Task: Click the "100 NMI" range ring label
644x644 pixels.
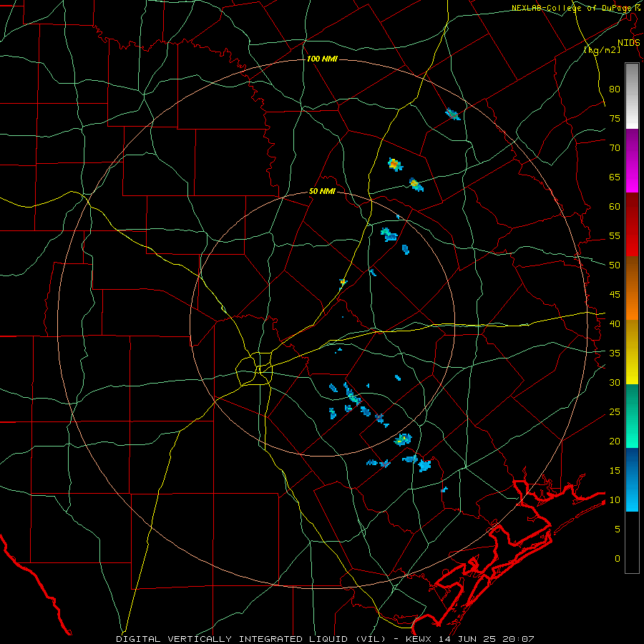Action: click(x=322, y=59)
